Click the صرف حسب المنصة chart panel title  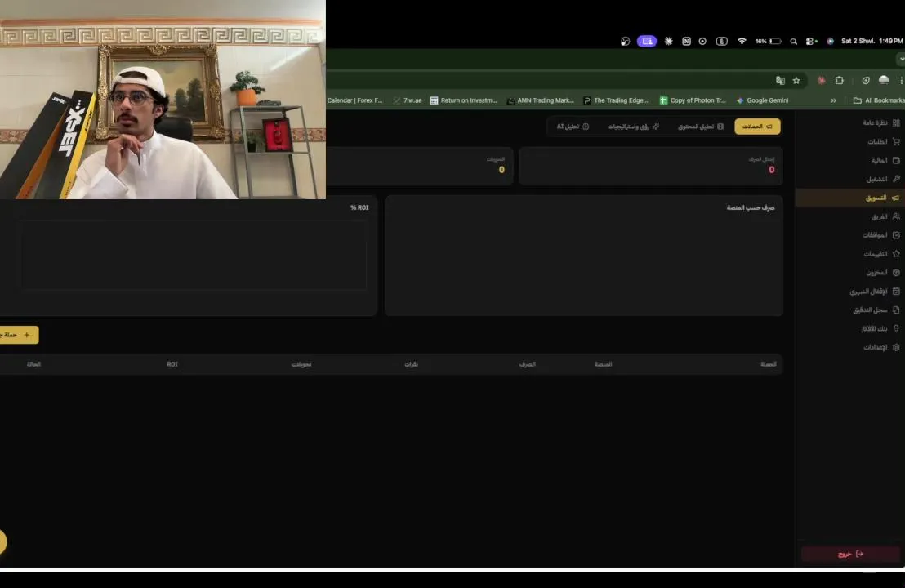[751, 207]
